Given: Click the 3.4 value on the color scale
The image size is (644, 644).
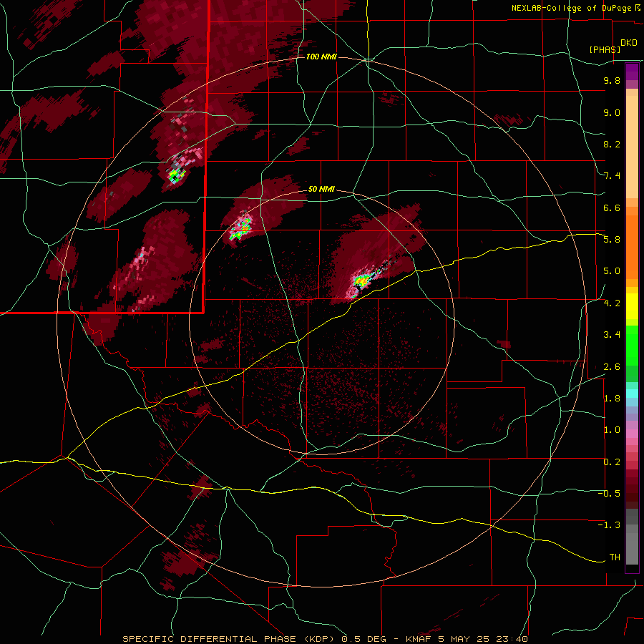Looking at the screenshot, I should [612, 335].
